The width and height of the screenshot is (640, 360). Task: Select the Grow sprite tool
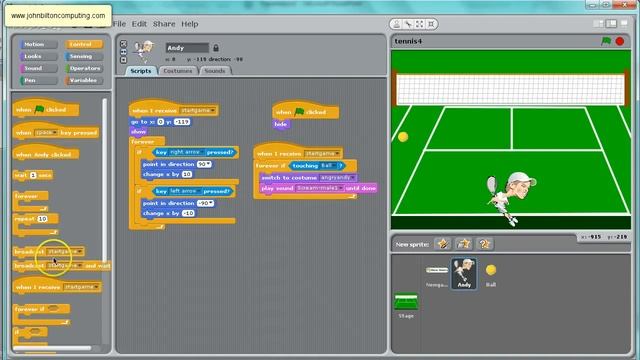coord(419,24)
